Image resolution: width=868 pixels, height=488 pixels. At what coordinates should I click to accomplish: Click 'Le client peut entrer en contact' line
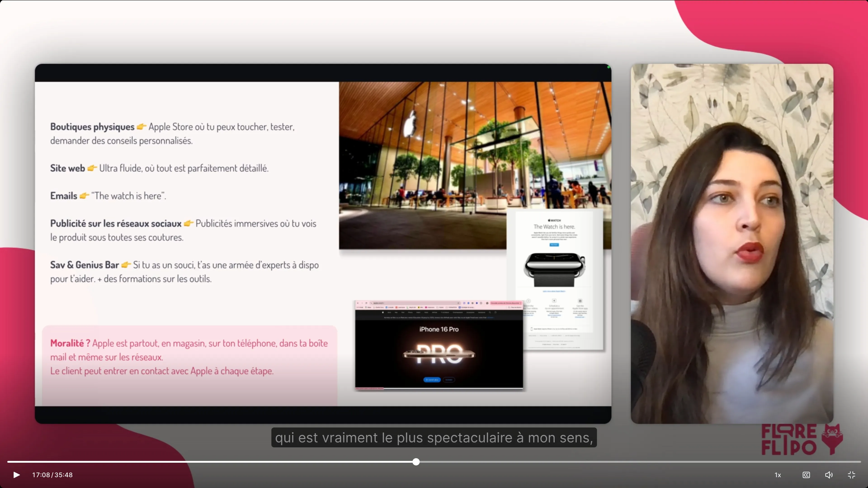click(x=162, y=371)
